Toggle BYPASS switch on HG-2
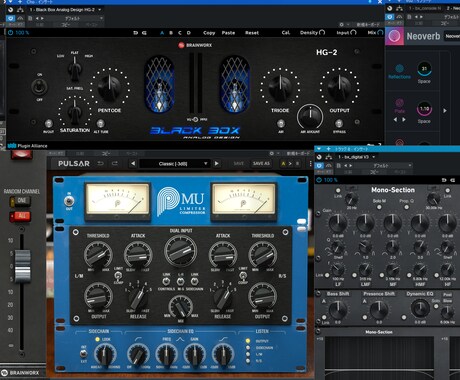The width and height of the screenshot is (460, 380). [x=339, y=124]
